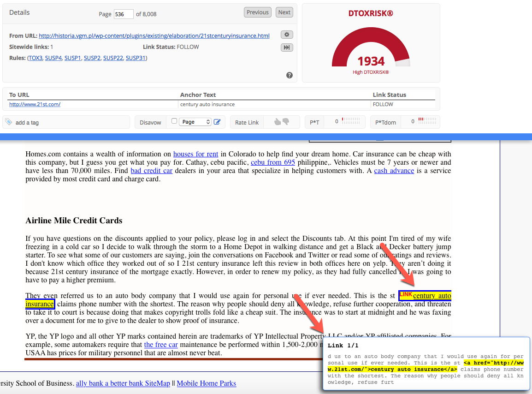Open the SUSP4 rule link
This screenshot has width=532, height=394.
[53, 58]
